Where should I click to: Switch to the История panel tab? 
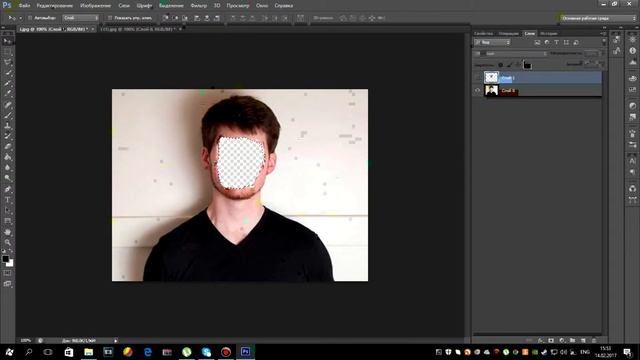549,33
